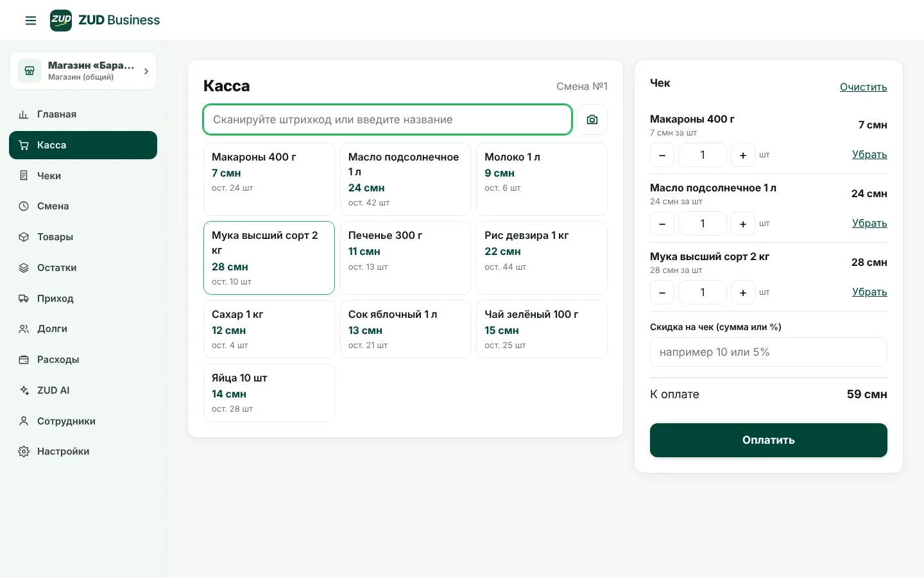Open the hamburger menu icon

tap(31, 21)
